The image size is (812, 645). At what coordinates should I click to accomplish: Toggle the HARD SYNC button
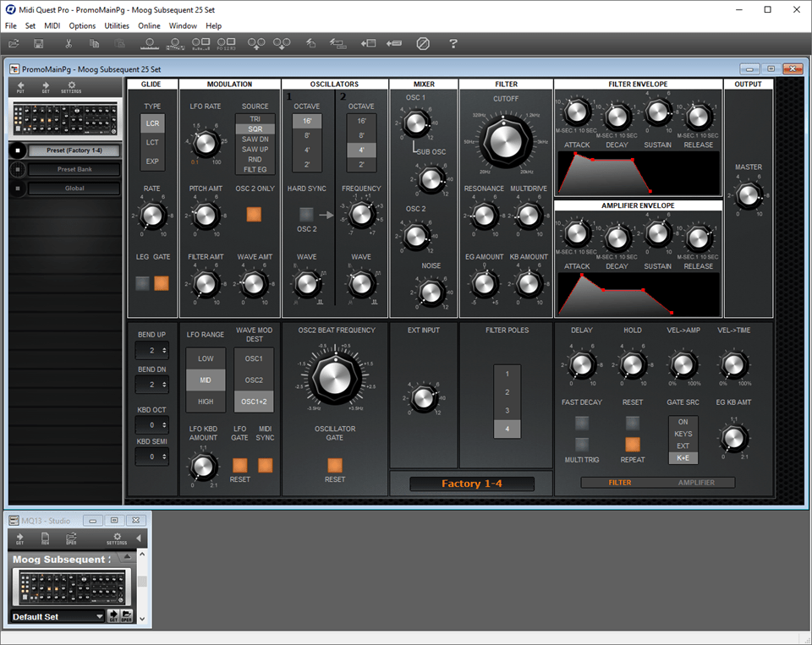(306, 214)
